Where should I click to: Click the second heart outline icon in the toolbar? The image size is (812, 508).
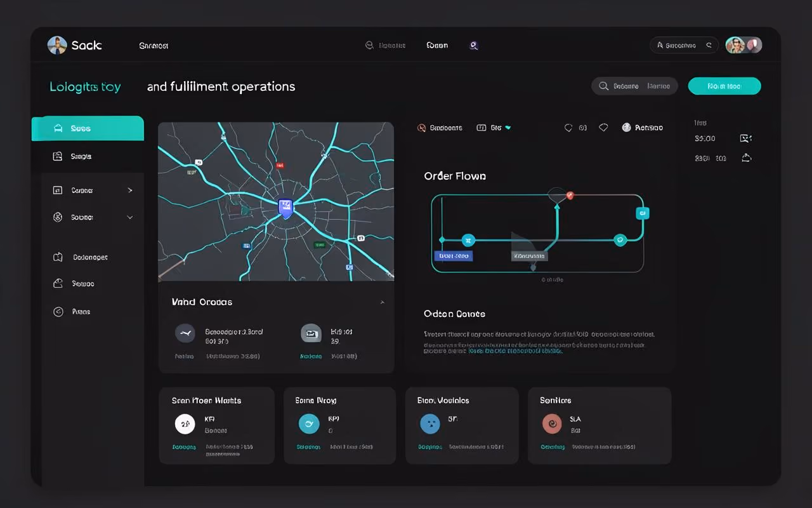pos(603,128)
